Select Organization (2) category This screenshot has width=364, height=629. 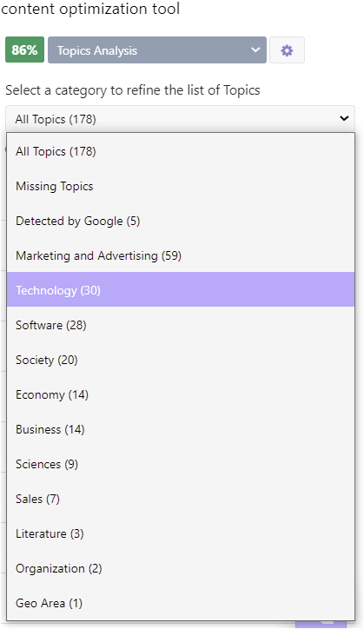click(181, 568)
